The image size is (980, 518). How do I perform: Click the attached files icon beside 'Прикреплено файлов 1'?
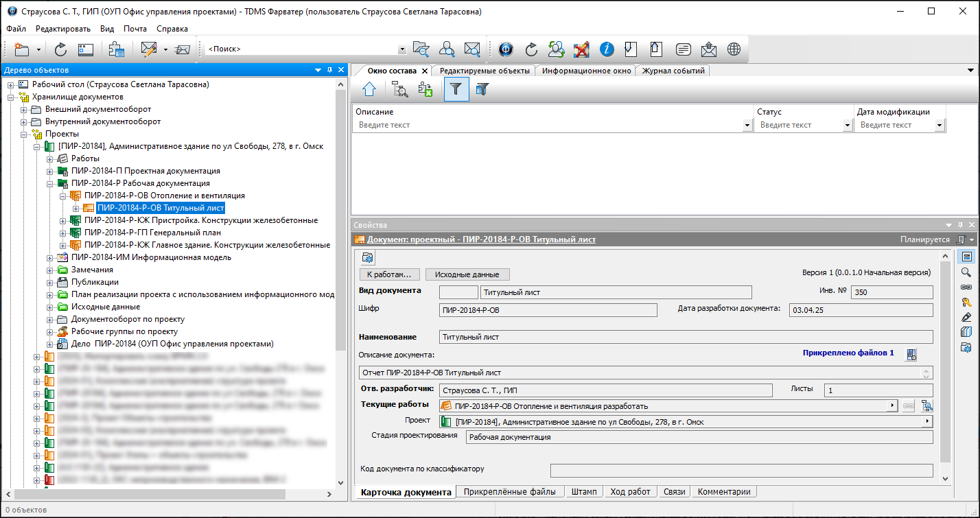tap(912, 354)
